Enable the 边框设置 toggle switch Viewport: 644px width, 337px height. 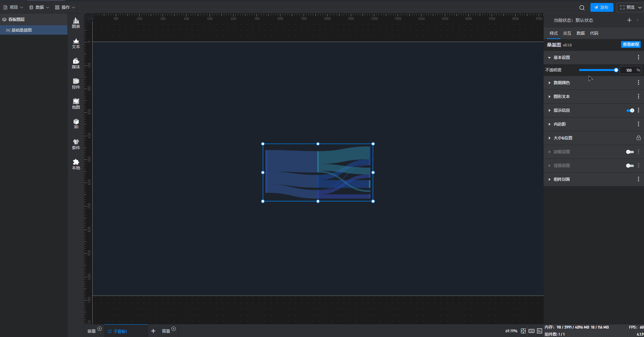[630, 152]
